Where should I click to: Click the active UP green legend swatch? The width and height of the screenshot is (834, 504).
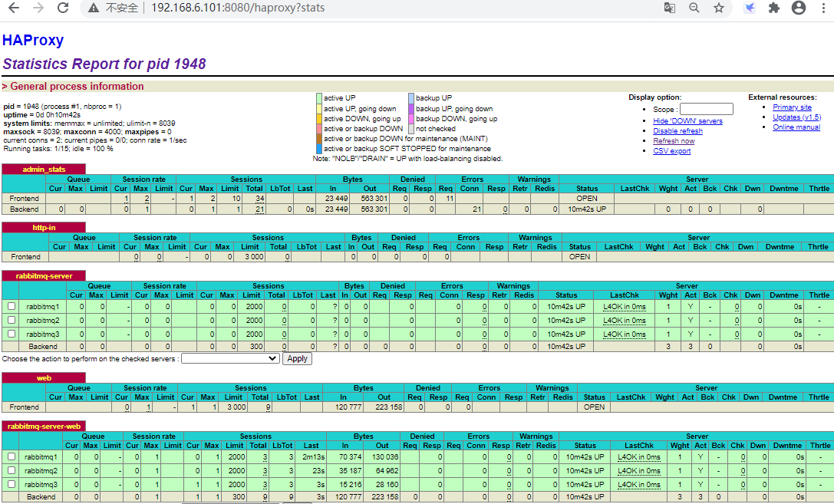[x=319, y=98]
